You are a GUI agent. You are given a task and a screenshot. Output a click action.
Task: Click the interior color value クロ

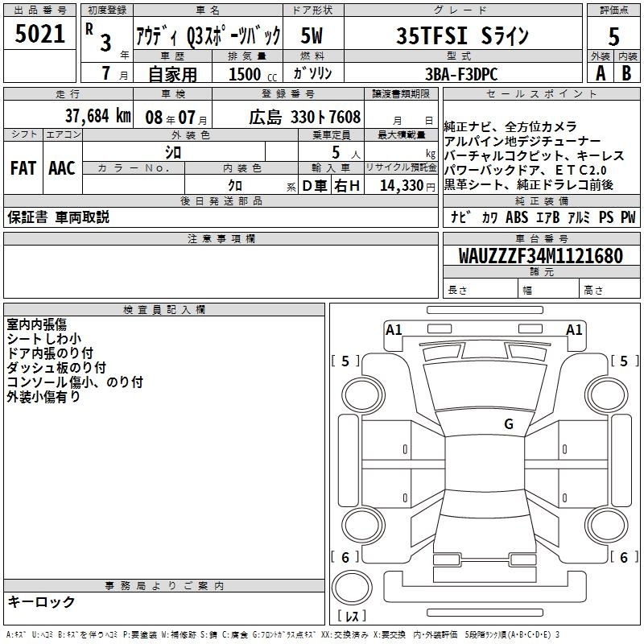coord(235,186)
